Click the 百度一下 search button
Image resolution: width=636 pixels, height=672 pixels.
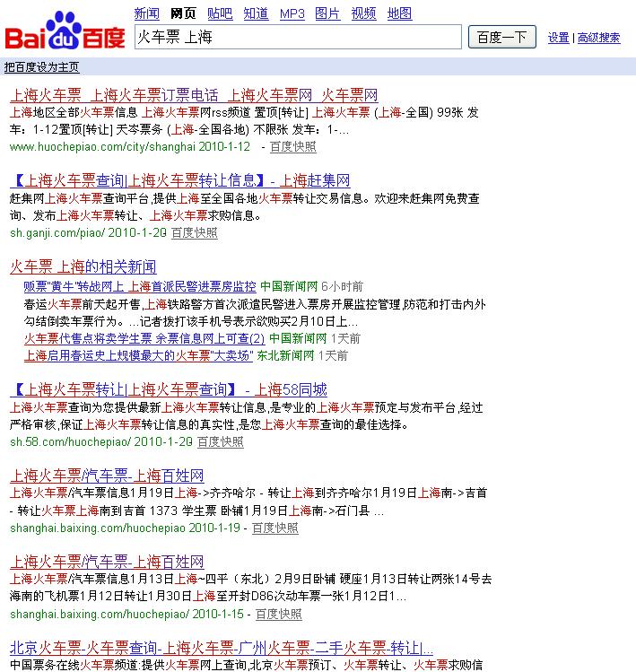pos(501,37)
